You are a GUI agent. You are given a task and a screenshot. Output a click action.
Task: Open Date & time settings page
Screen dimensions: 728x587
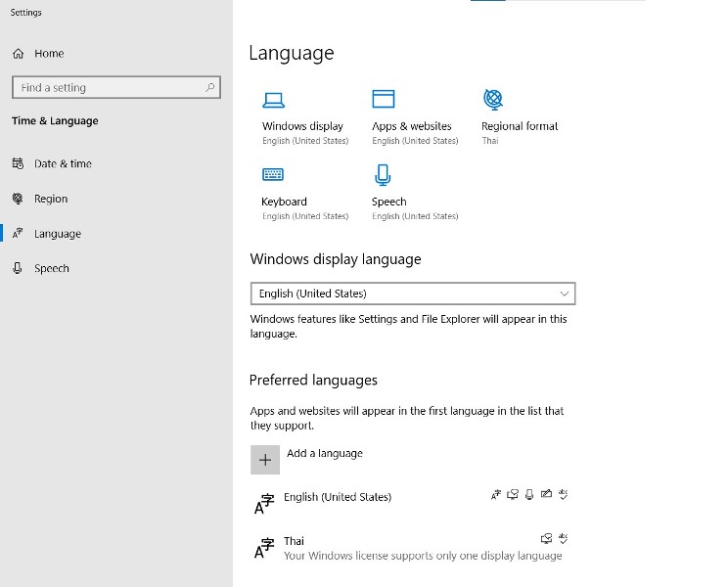coord(63,164)
